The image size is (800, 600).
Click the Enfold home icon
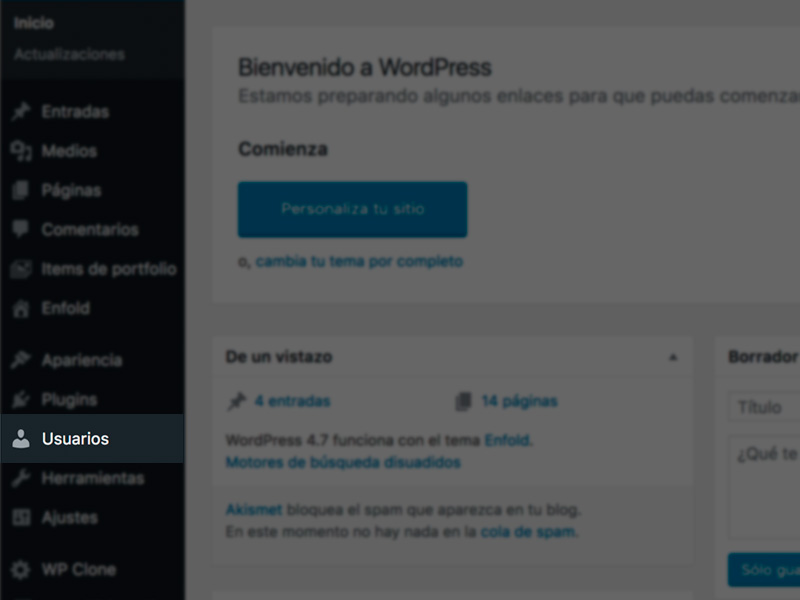[21, 308]
